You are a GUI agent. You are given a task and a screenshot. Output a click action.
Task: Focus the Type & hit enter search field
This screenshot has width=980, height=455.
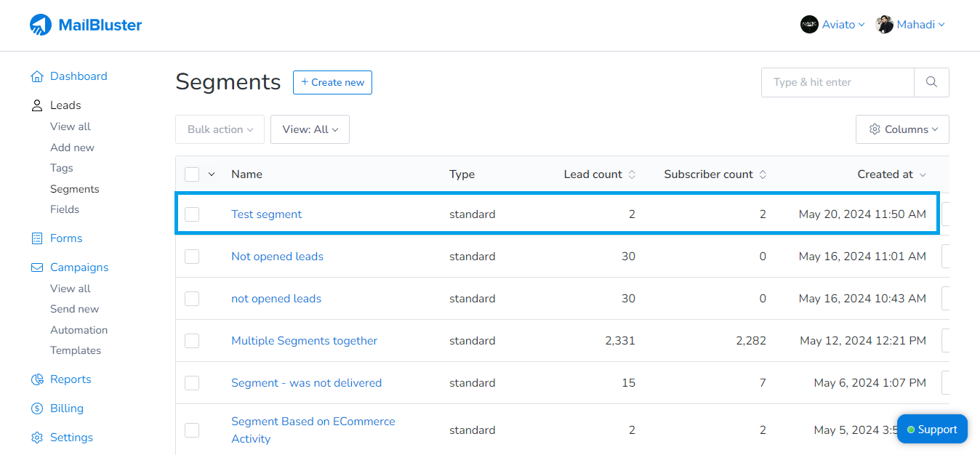(x=837, y=82)
